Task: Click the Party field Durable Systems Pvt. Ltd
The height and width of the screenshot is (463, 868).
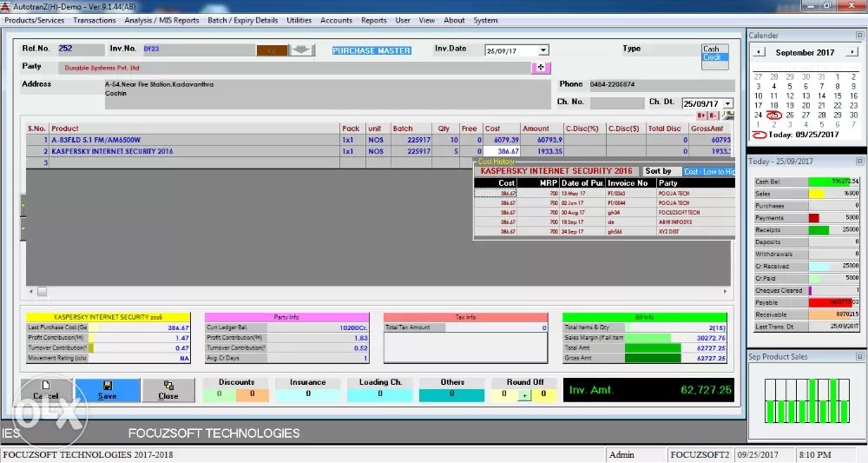Action: (x=294, y=68)
